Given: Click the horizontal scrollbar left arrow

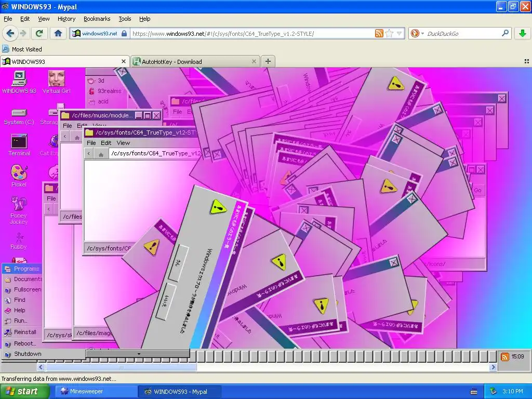Looking at the screenshot, I should [41, 367].
